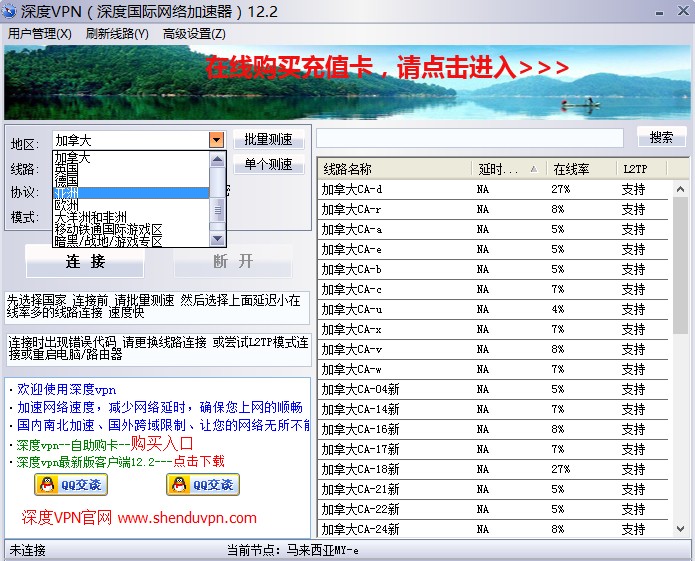
Task: Sort by 线路名称 column header
Action: 395,169
